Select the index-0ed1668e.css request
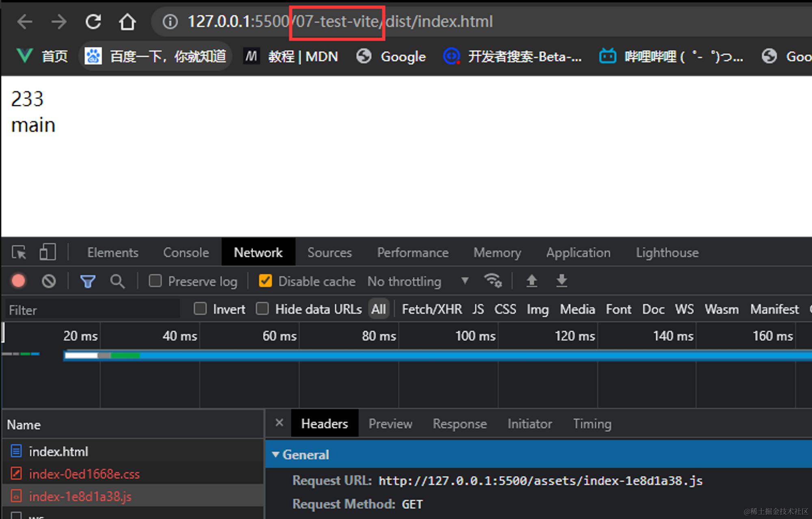The width and height of the screenshot is (812, 519). pyautogui.click(x=84, y=474)
